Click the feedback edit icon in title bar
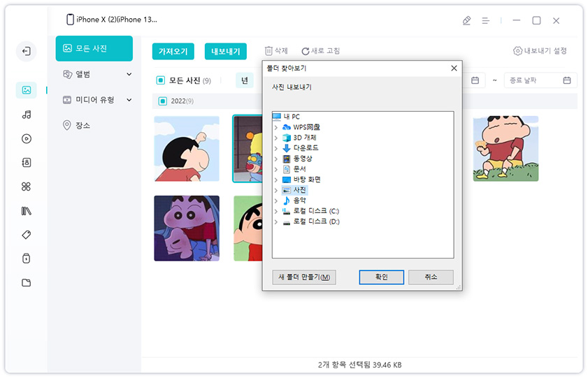This screenshot has height=378, width=588. 466,20
